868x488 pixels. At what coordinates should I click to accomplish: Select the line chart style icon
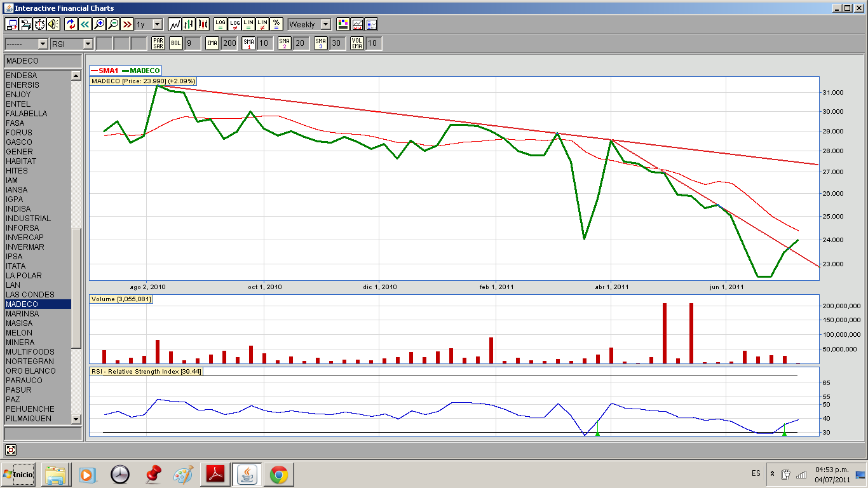(175, 24)
